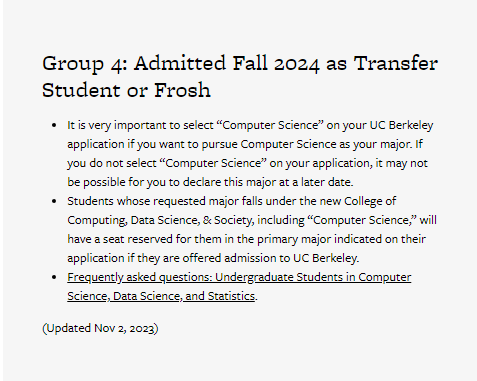Screen dimensions: 477x381
Task: Click the first bullet point marker
Action: (54, 126)
